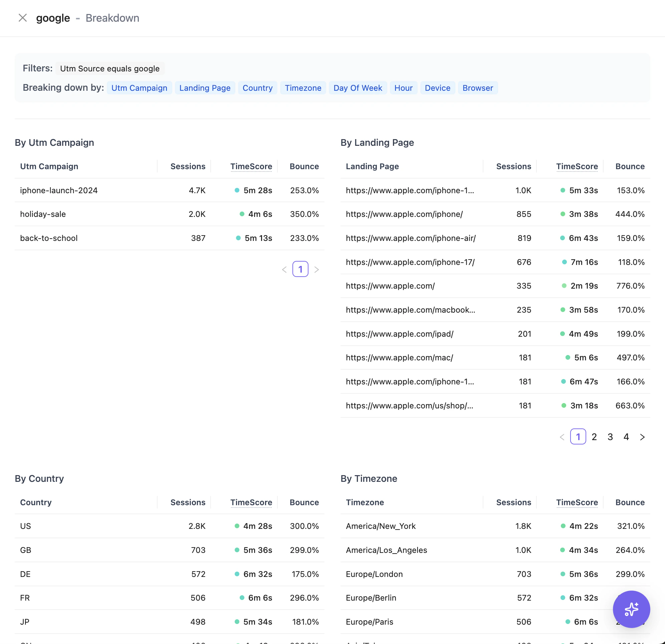665x644 pixels.
Task: Click the Day Of Week breakdown tag
Action: (358, 88)
